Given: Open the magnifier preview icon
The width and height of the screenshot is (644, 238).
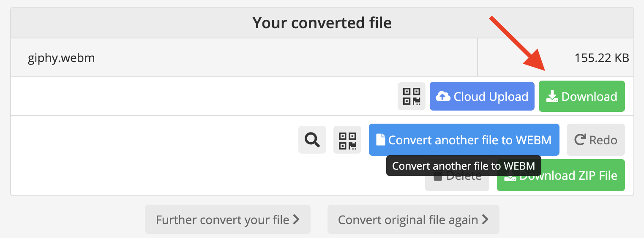Looking at the screenshot, I should pyautogui.click(x=312, y=140).
